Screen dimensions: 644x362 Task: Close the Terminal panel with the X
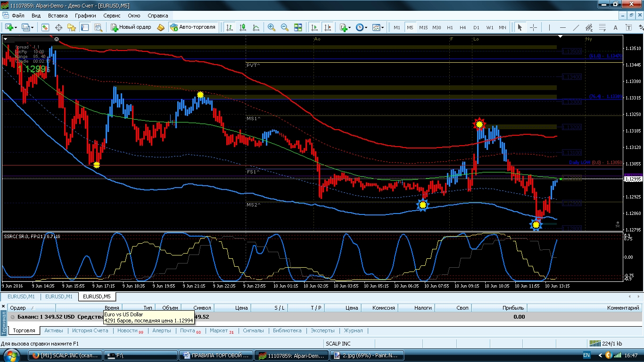point(4,306)
